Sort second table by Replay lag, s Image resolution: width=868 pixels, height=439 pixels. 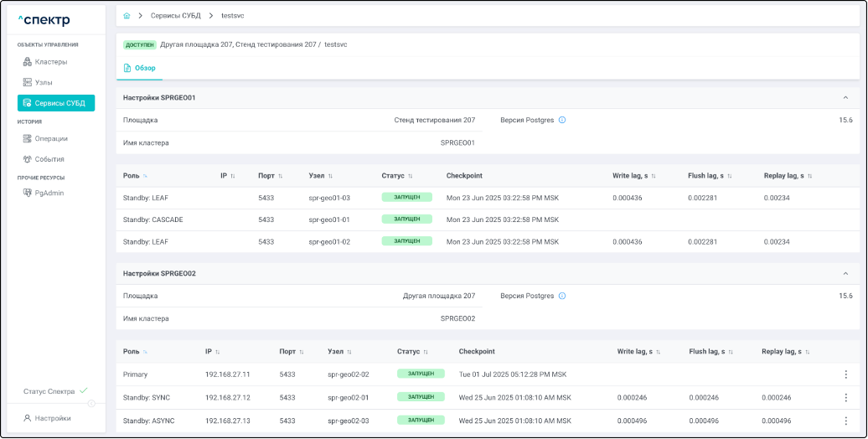click(x=807, y=352)
